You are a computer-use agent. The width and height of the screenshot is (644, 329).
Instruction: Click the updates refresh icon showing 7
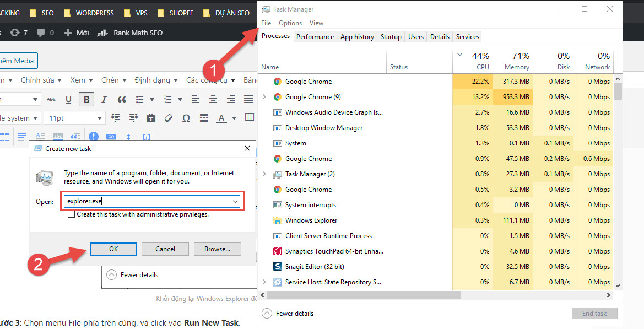pos(14,33)
